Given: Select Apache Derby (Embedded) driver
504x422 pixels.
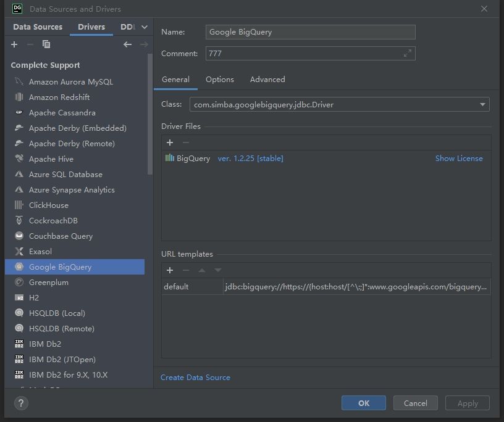Looking at the screenshot, I should 75,128.
